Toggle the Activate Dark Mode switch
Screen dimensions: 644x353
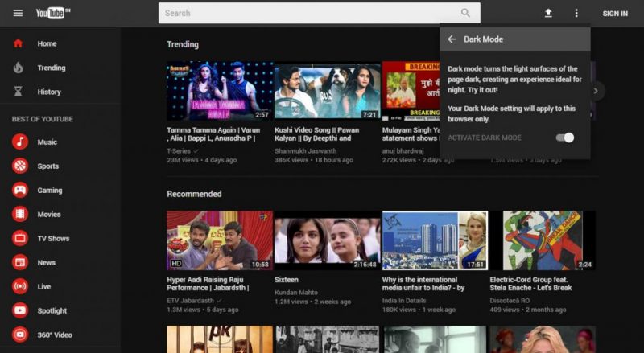[565, 138]
